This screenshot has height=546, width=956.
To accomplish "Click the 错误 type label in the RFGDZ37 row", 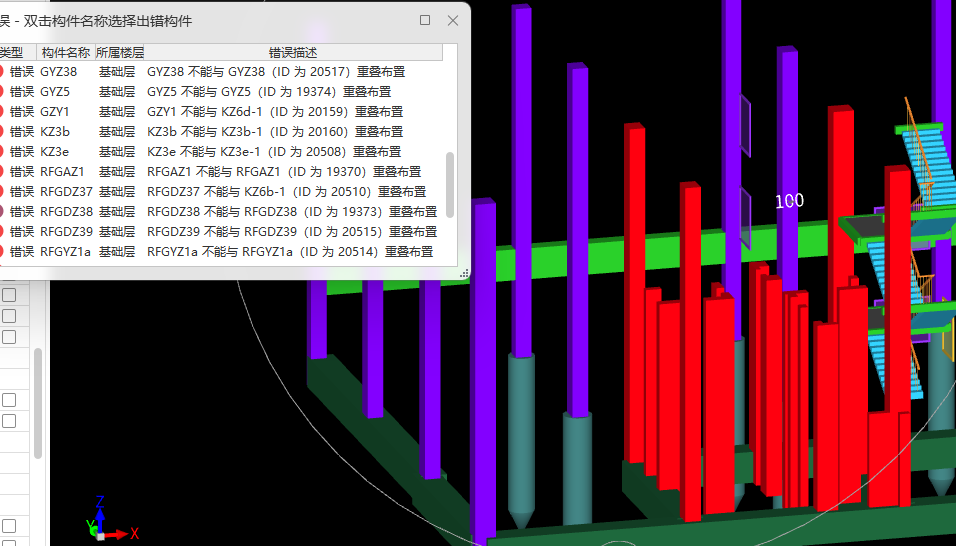I will pyautogui.click(x=22, y=192).
